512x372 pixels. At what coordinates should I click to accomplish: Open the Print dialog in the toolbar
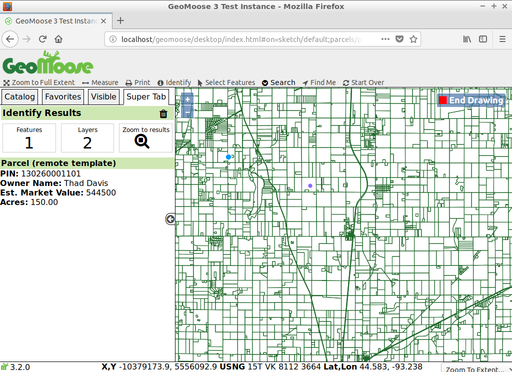pyautogui.click(x=138, y=82)
